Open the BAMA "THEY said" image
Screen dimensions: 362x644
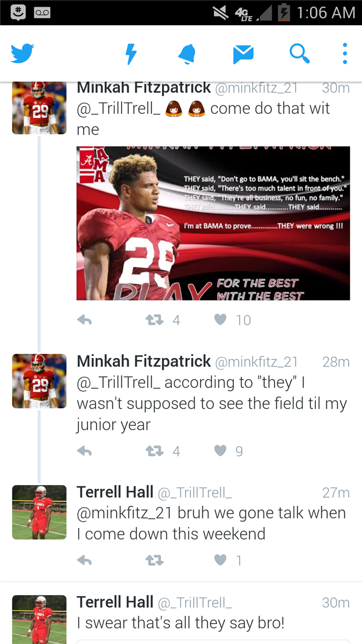(x=213, y=223)
